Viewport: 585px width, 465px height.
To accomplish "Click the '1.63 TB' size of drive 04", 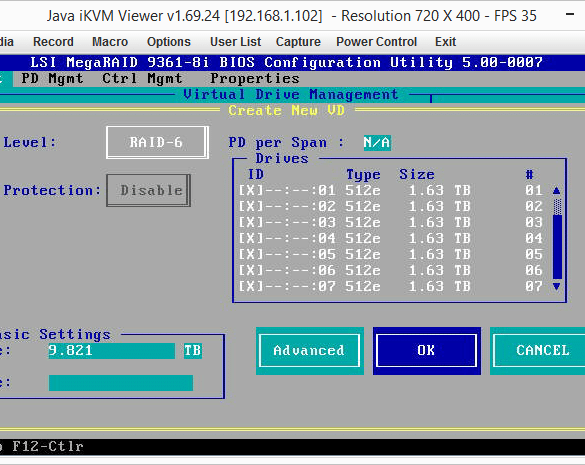I will [439, 239].
